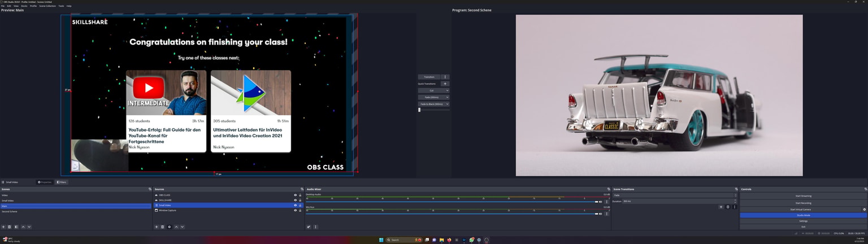Mute Mic/Aux speaker icon
This screenshot has width=868, height=244.
[600, 214]
